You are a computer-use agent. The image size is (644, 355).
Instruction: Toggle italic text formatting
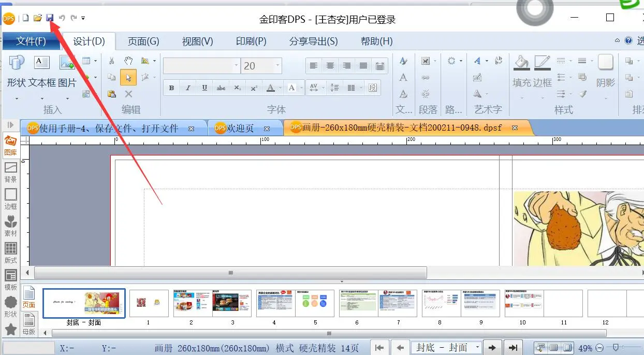188,88
